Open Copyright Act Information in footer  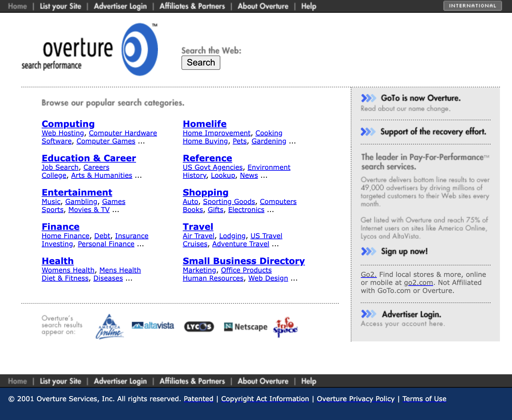pyautogui.click(x=265, y=399)
